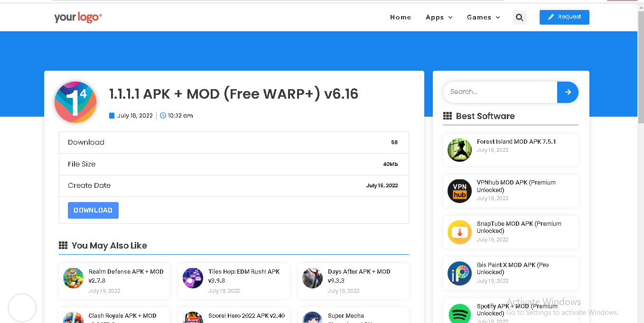Click the Create Date value July 16, 2022

tap(382, 185)
